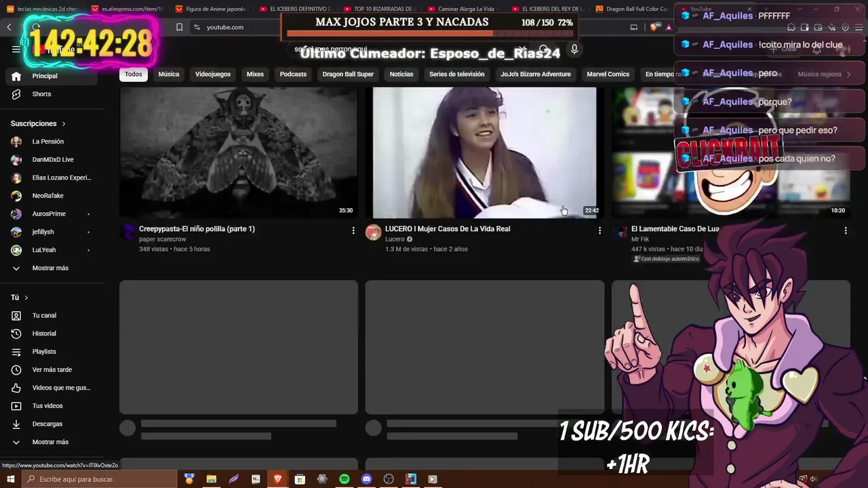Switch to Caminar Alarga La Vida tab
Image resolution: width=868 pixels, height=488 pixels.
click(464, 9)
